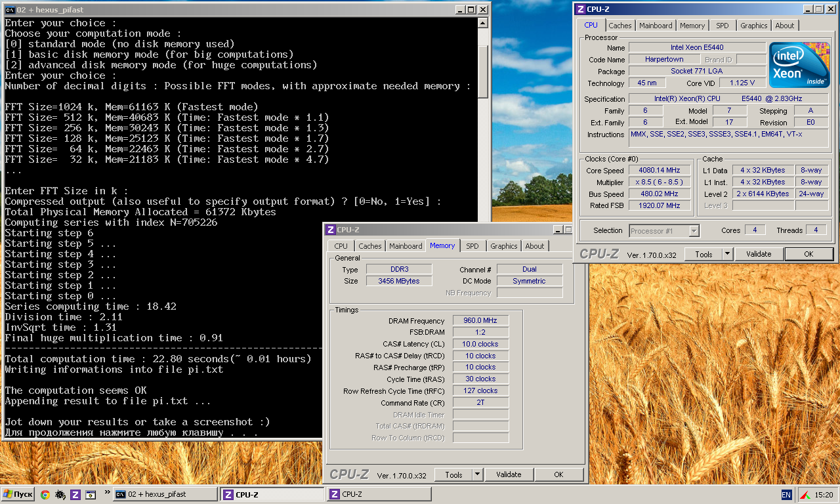This screenshot has width=840, height=504.
Task: Click the DDR3 memory type field
Action: 398,269
